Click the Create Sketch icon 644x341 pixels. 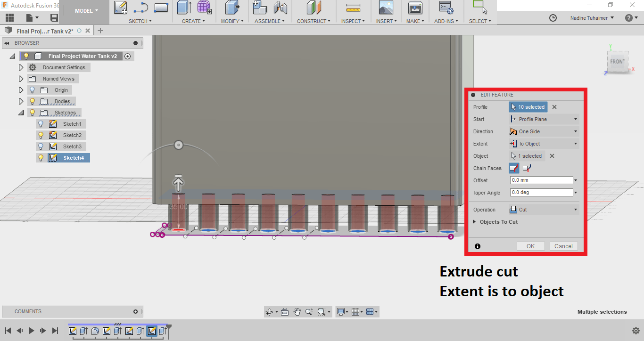pyautogui.click(x=121, y=7)
